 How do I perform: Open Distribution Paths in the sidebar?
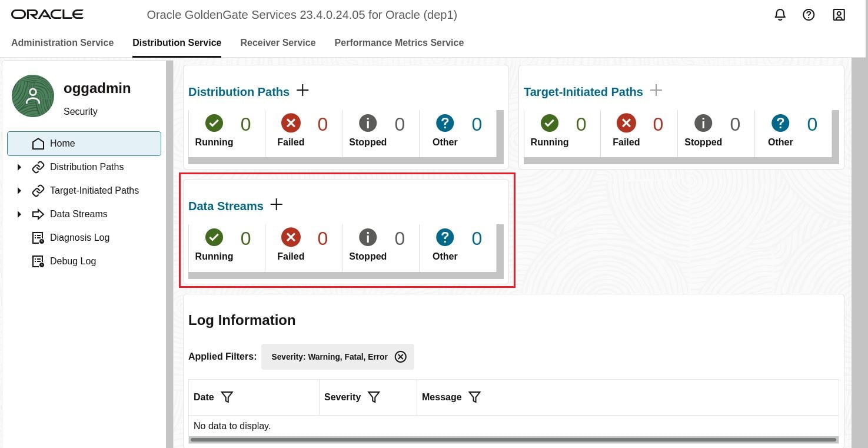click(x=87, y=167)
